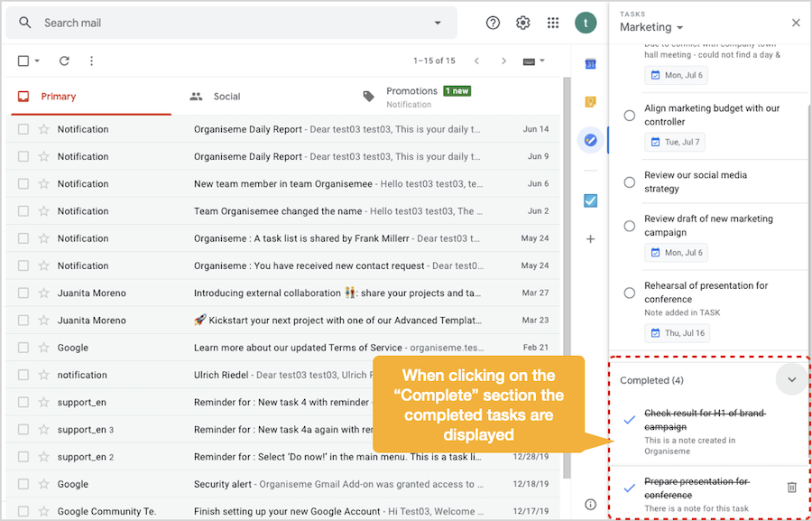Uncheck completed 'Check result for H1' task checkmark
The height and width of the screenshot is (521, 812).
coord(629,420)
